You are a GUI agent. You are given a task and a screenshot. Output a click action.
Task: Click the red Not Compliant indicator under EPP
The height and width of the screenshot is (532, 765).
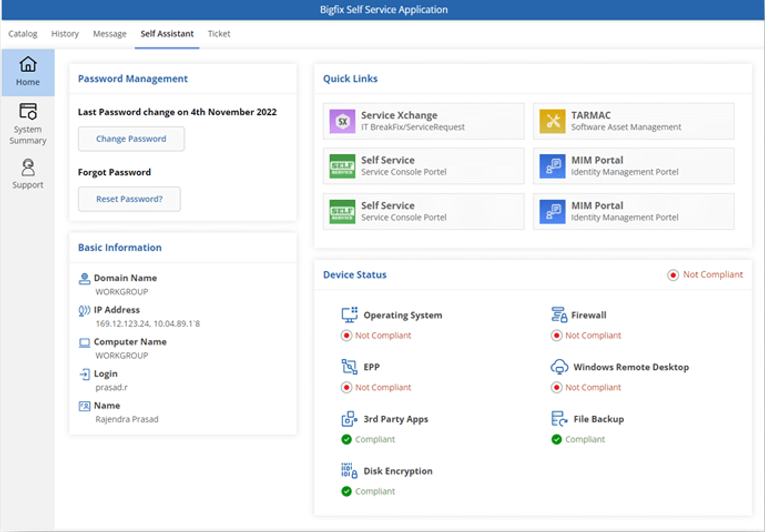(x=347, y=388)
